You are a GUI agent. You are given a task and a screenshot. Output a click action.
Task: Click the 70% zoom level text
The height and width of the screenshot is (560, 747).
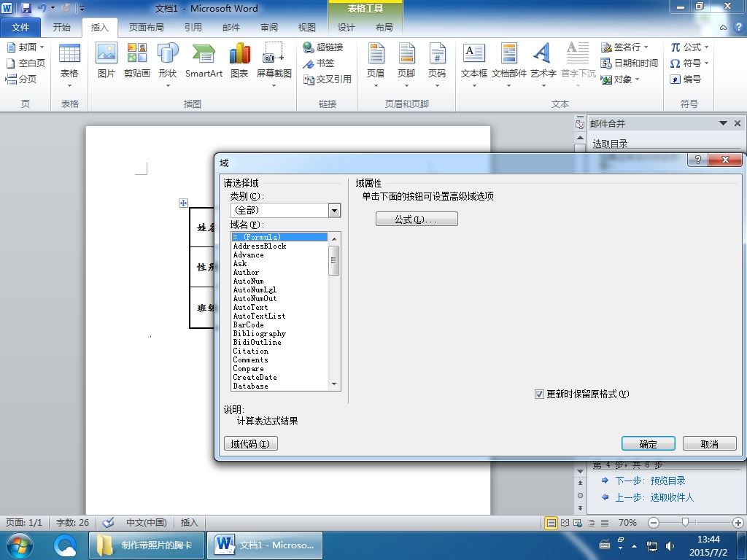(627, 523)
